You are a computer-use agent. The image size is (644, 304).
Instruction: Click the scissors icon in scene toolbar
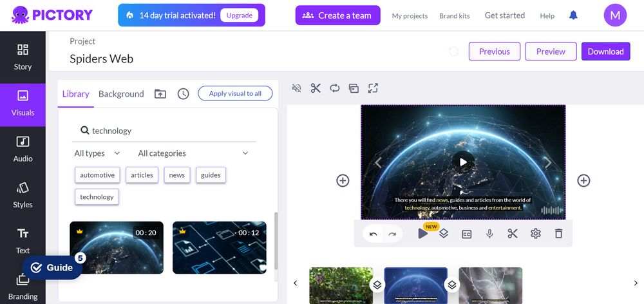coord(513,234)
